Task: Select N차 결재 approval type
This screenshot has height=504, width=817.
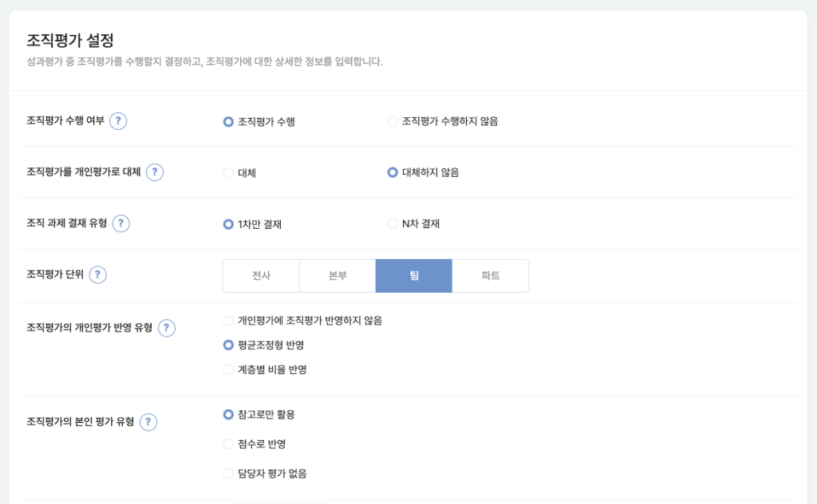Action: tap(413, 224)
